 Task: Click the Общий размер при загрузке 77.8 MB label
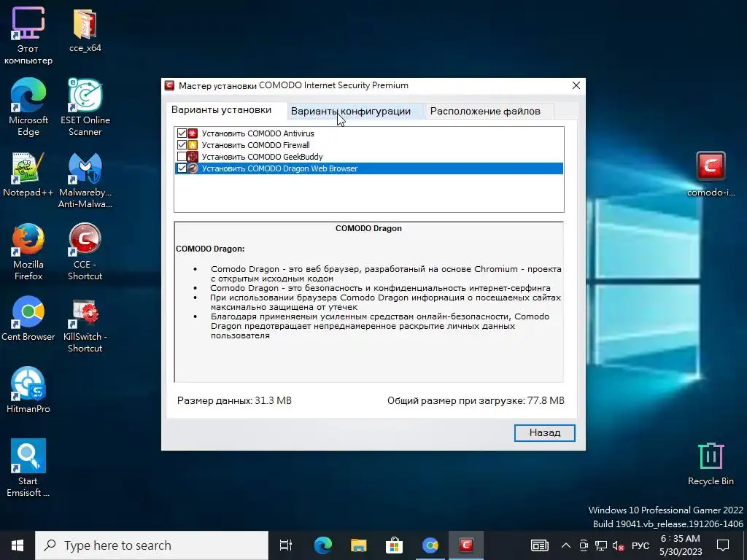point(476,400)
